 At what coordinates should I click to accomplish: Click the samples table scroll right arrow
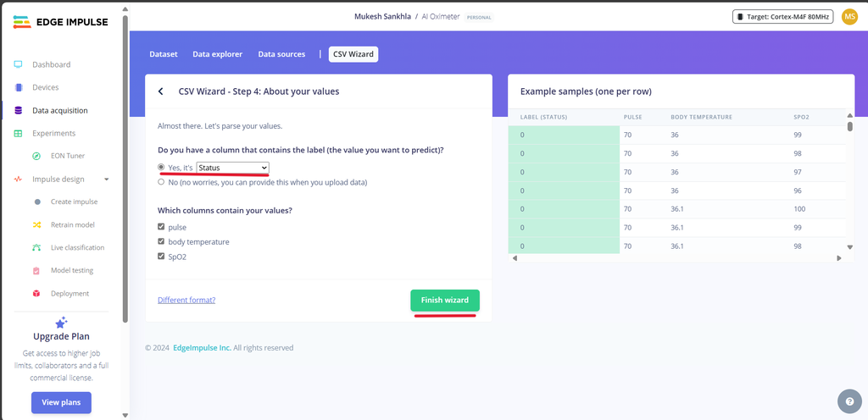tap(839, 258)
